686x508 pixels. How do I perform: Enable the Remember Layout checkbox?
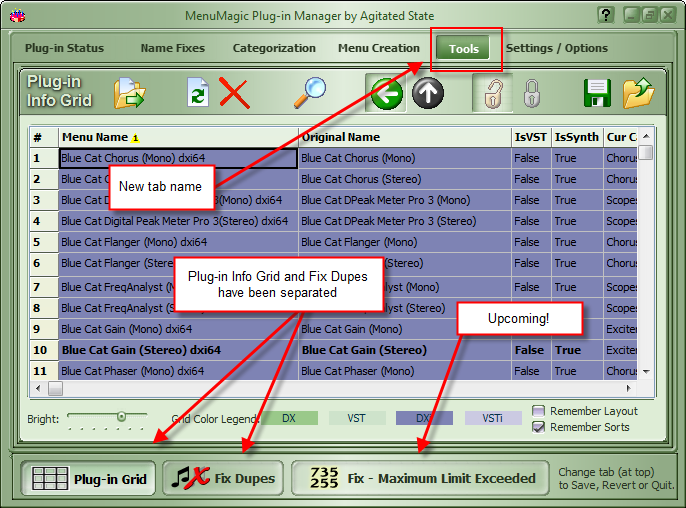coord(538,411)
